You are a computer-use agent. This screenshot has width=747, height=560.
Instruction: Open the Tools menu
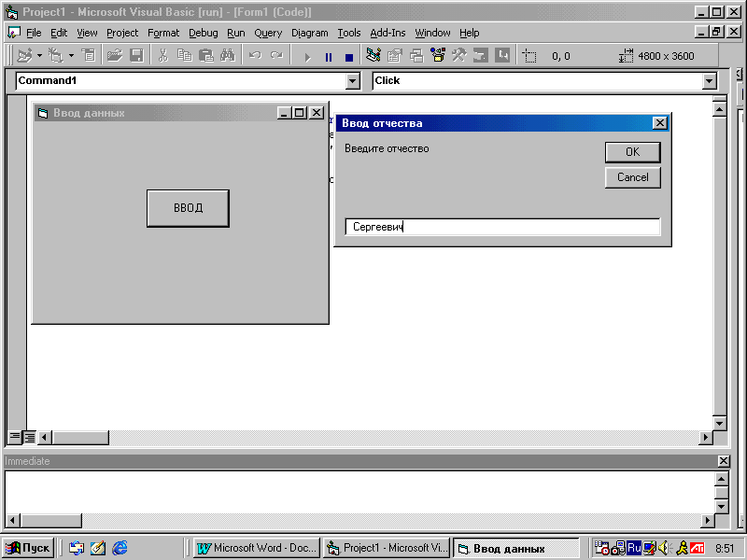tap(349, 33)
